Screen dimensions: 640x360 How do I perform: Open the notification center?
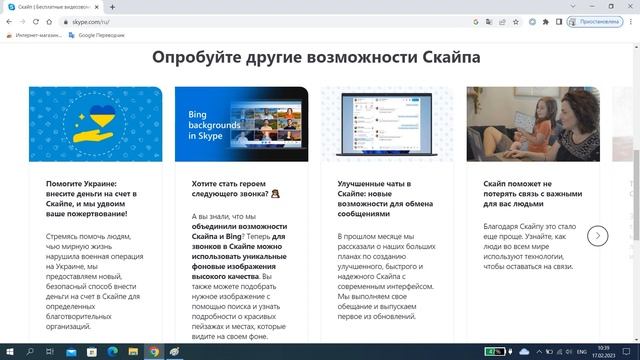pyautogui.click(x=627, y=351)
